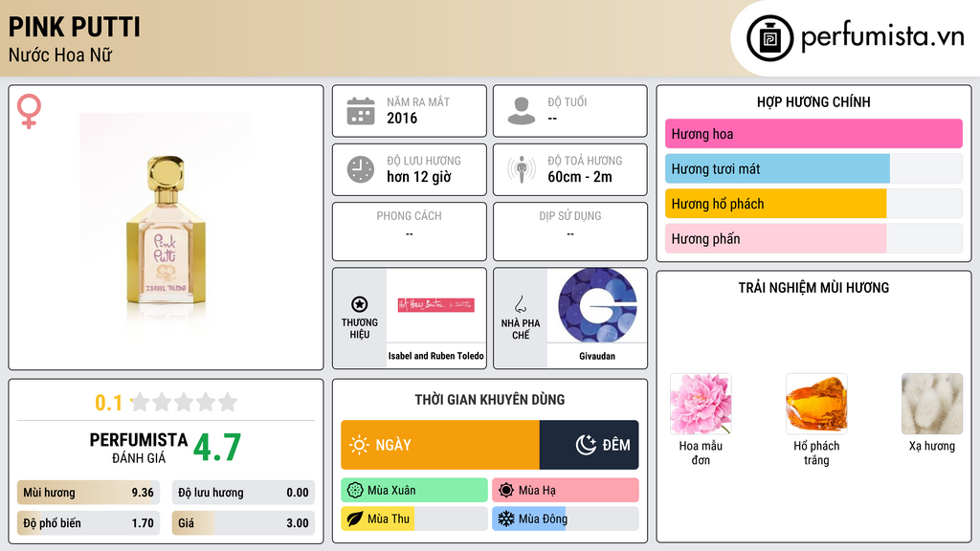Click the perfumista.vn site name text
Image resolution: width=980 pixels, height=551 pixels.
[x=882, y=37]
